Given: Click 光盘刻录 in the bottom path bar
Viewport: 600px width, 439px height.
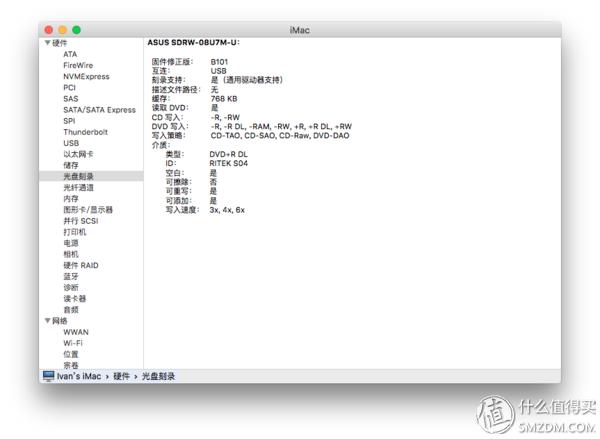Looking at the screenshot, I should tap(158, 376).
